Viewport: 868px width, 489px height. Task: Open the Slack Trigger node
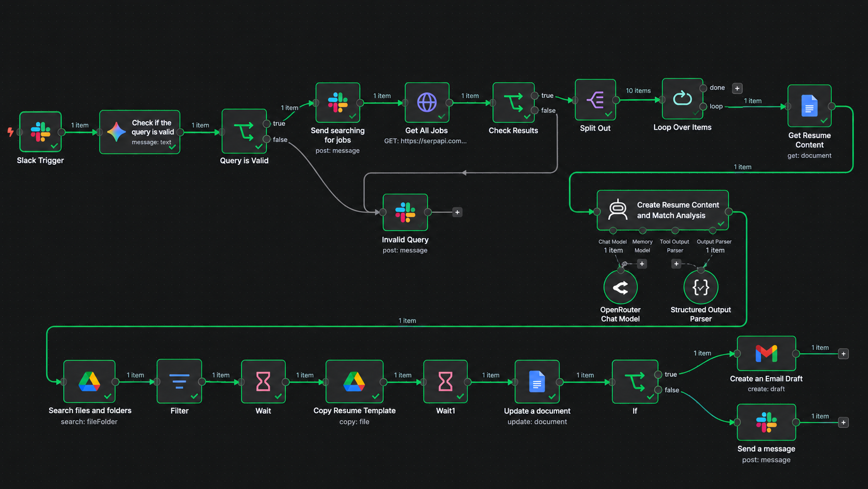point(40,132)
